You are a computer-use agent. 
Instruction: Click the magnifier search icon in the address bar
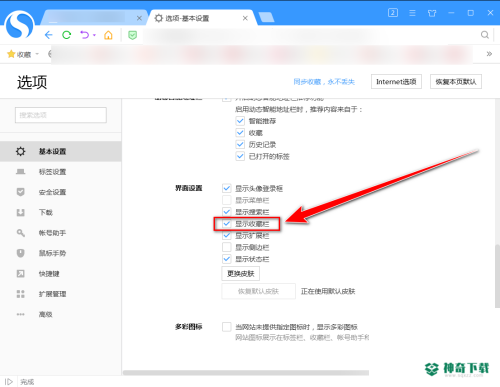point(485,35)
